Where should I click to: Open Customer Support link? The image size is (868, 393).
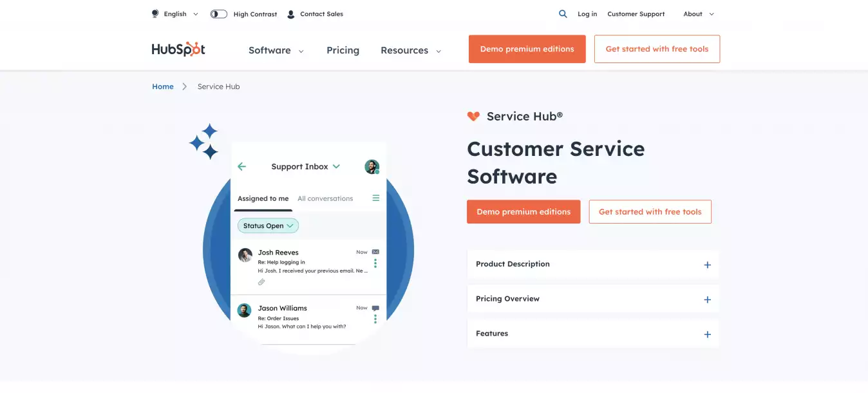click(636, 14)
